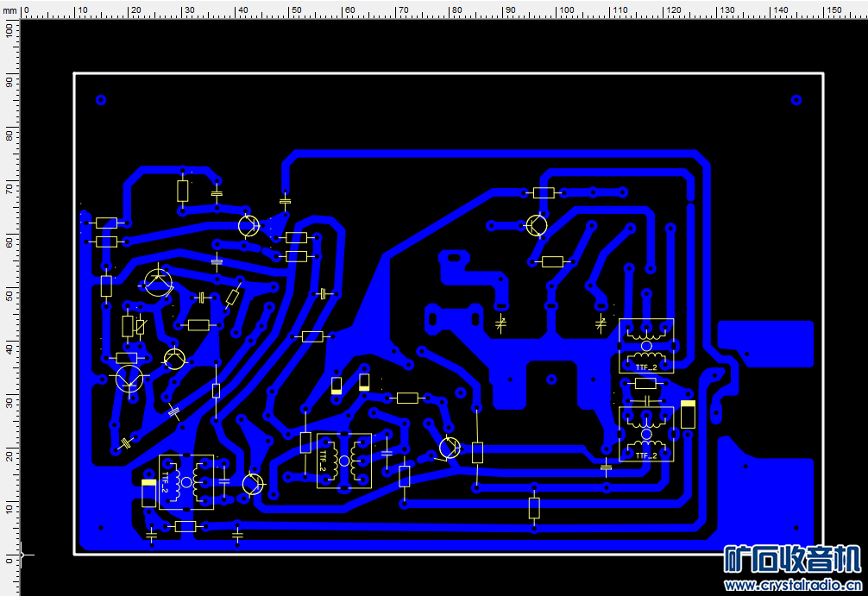Select the largest transistor circle at the board's left edge
This screenshot has width=868, height=596.
(129, 379)
